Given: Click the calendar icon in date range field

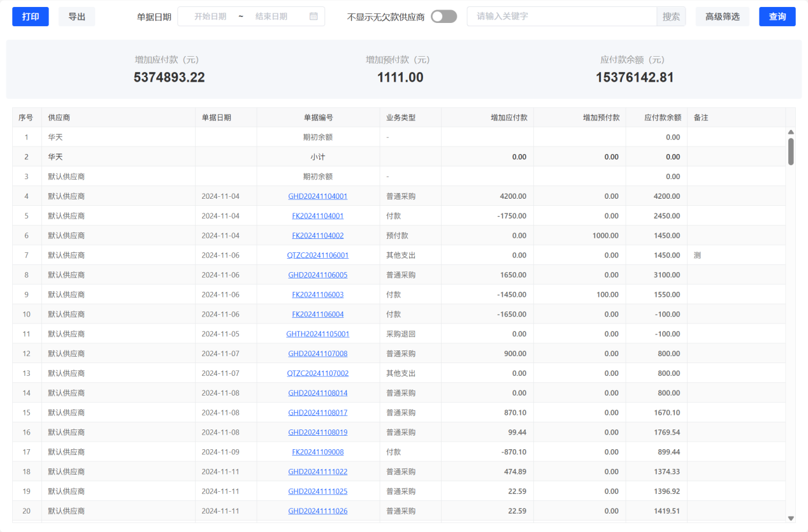Looking at the screenshot, I should click(314, 17).
